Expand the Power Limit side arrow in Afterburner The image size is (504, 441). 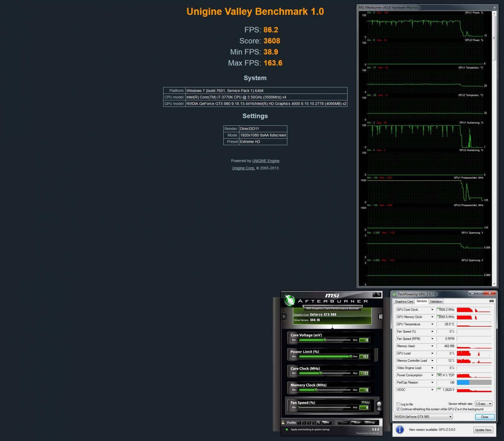coord(376,355)
